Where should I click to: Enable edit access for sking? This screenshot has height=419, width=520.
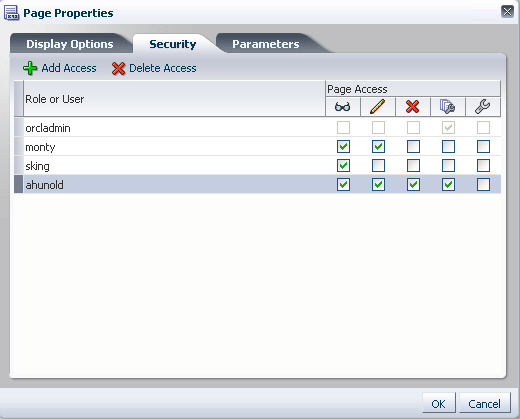[x=378, y=165]
